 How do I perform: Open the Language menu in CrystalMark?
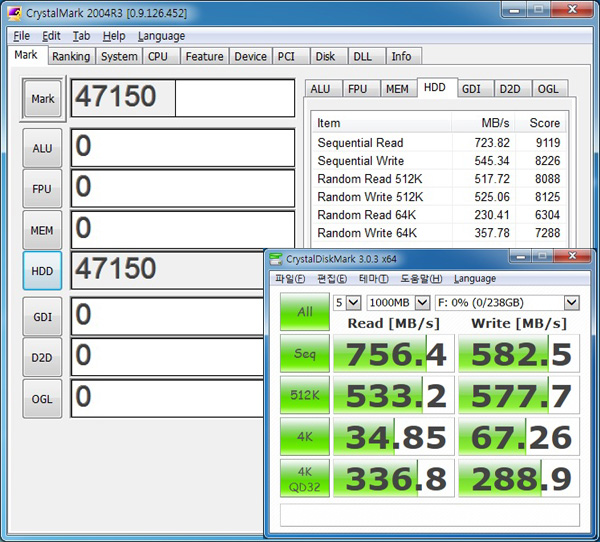[161, 36]
